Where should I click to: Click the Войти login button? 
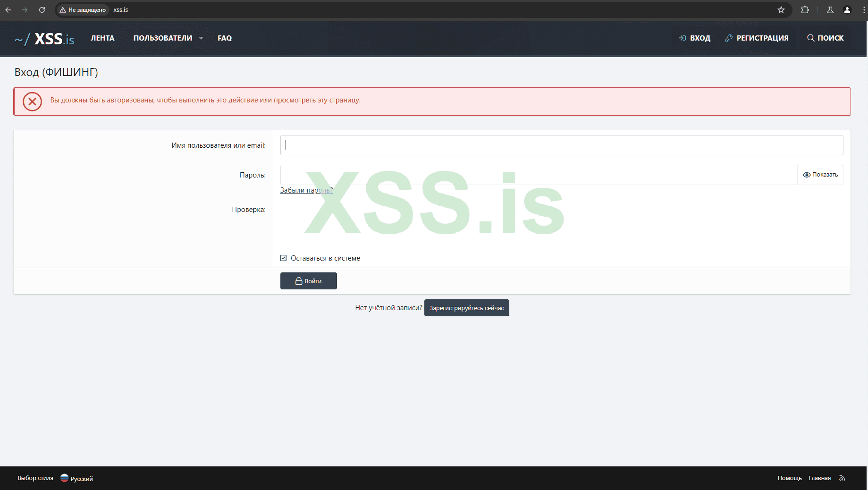click(309, 281)
